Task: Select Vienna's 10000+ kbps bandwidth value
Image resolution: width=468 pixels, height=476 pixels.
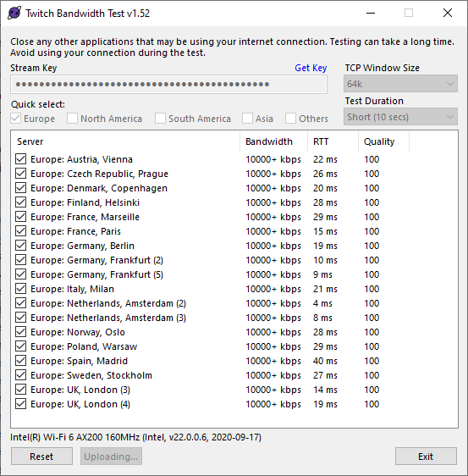Action: (273, 159)
